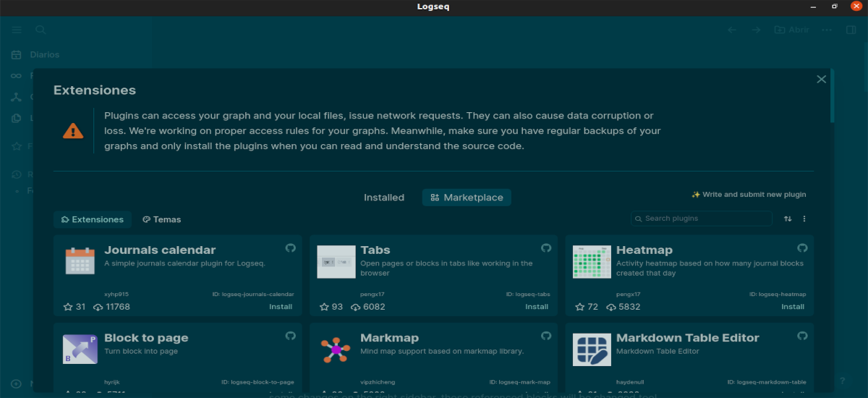Go back with the left arrow
Viewport: 868px width, 398px height.
tap(732, 30)
